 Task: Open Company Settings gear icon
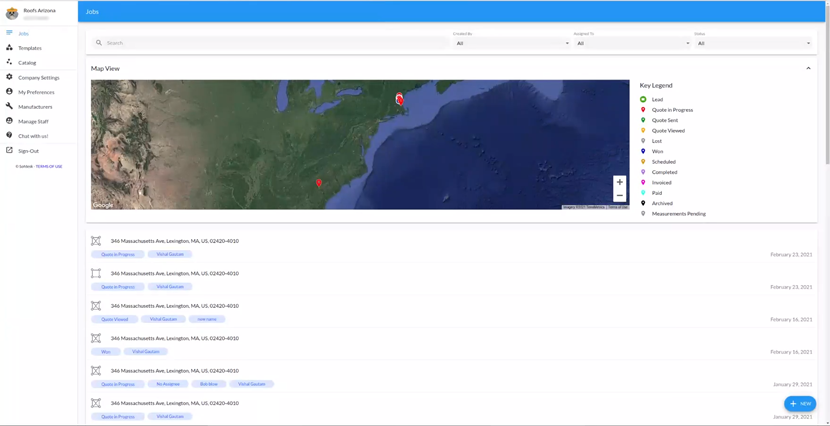pos(10,77)
